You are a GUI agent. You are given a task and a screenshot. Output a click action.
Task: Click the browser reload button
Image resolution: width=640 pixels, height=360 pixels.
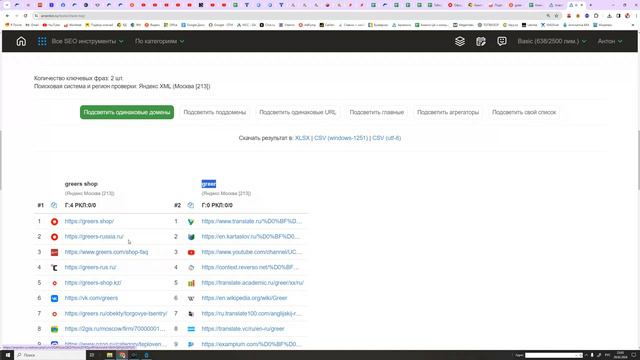[x=25, y=16]
